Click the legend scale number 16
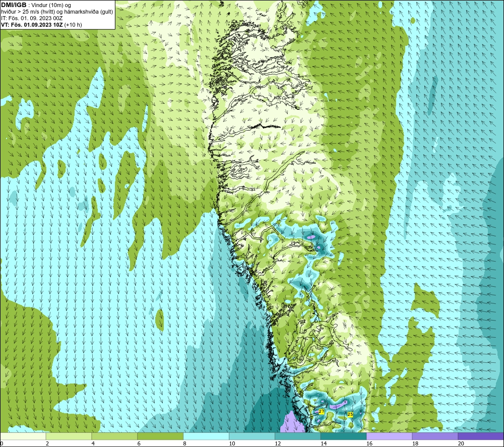This screenshot has width=504, height=447. pyautogui.click(x=369, y=443)
